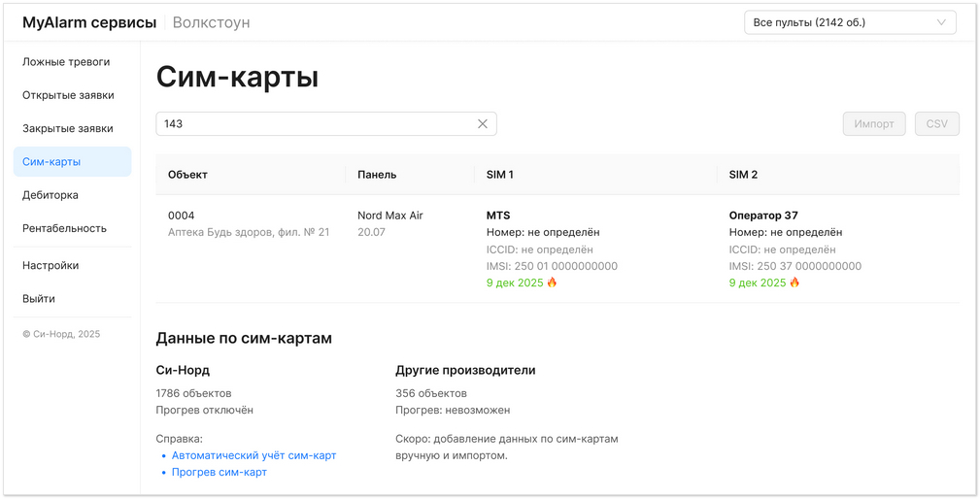Click into the search field containing 143
Viewport: 980px width, 499px height.
pyautogui.click(x=311, y=124)
